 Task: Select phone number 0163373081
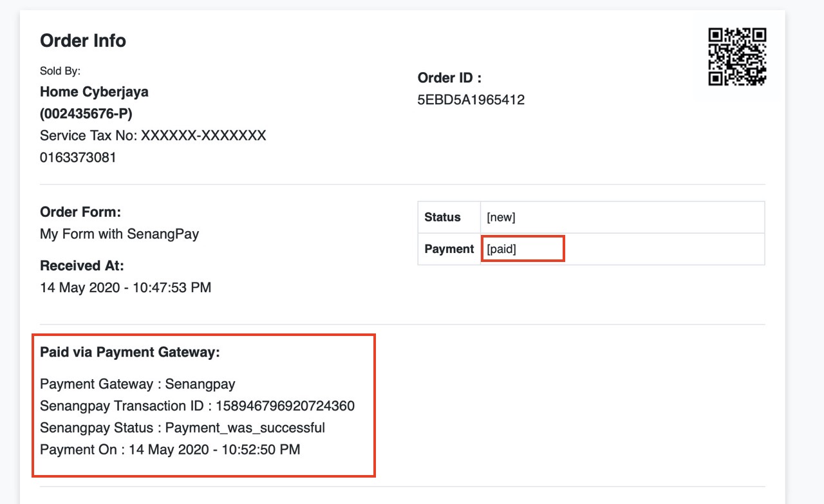click(x=78, y=157)
